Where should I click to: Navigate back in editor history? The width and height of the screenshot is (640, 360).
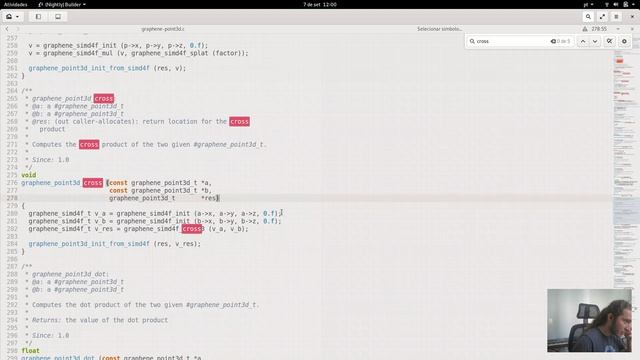pos(7,29)
